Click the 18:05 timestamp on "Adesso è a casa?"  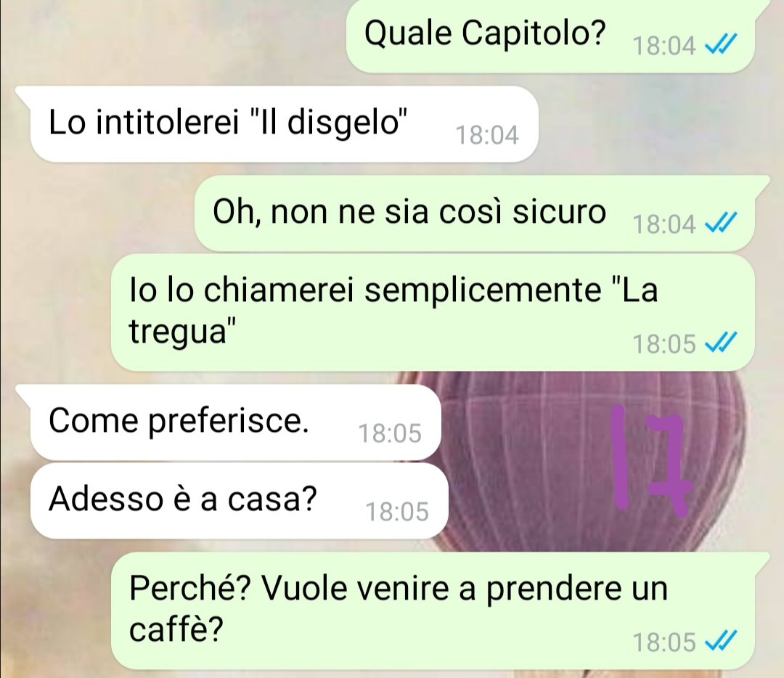point(397,512)
